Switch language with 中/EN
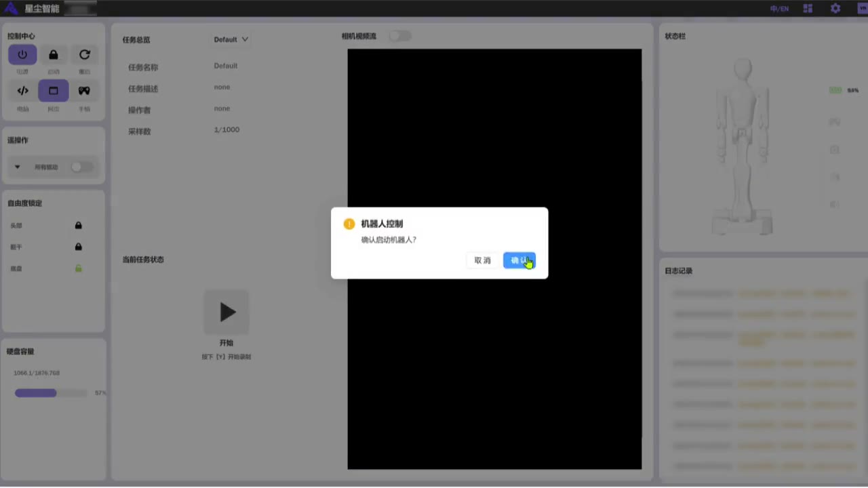 (x=779, y=9)
